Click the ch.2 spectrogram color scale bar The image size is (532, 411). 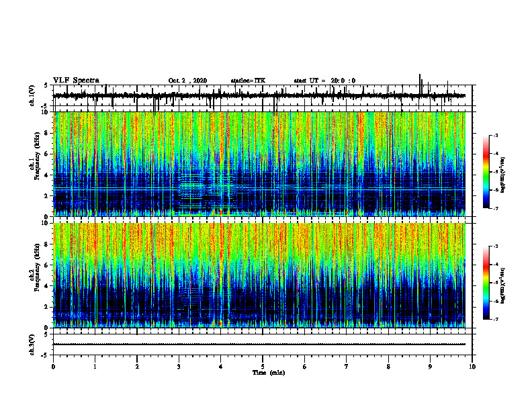click(486, 283)
